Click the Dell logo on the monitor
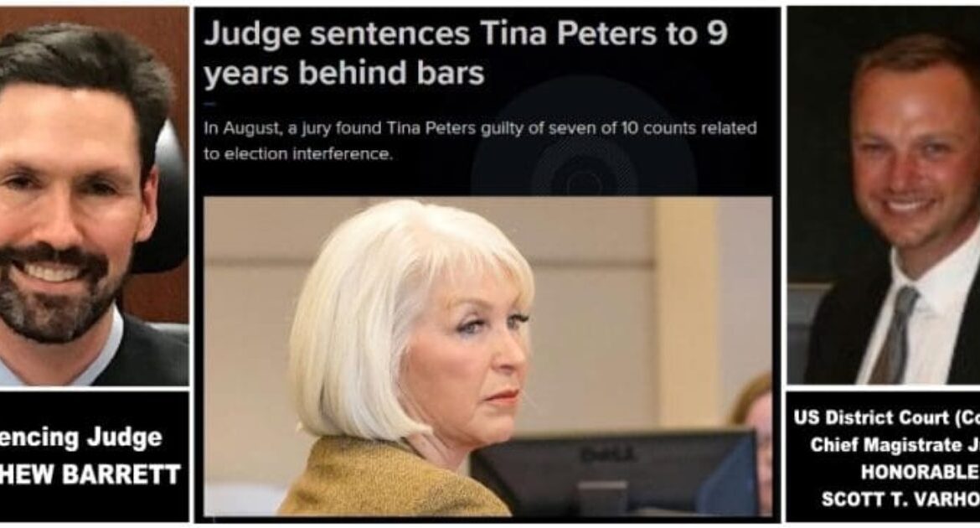The height and width of the screenshot is (528, 980). (608, 453)
